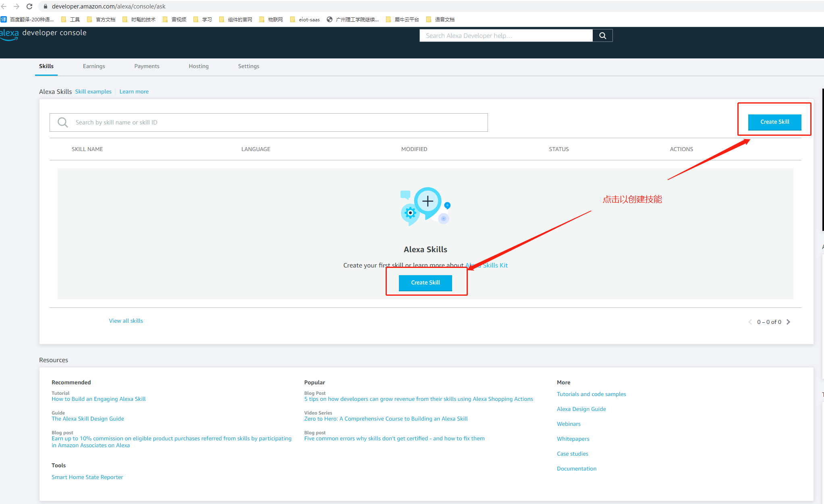Open The Alexa Skill Design Guide link
824x504 pixels.
click(88, 419)
